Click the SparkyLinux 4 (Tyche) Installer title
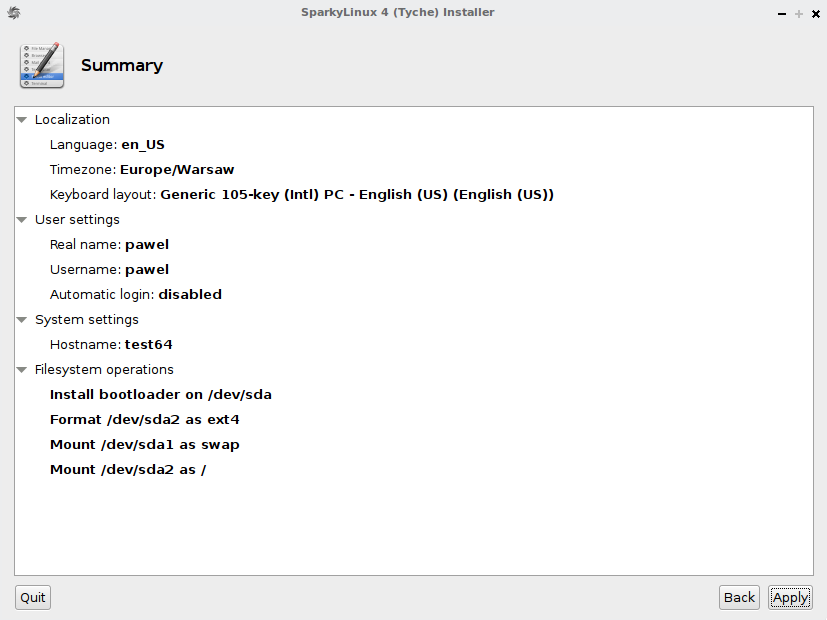The width and height of the screenshot is (827, 620). pyautogui.click(x=398, y=12)
